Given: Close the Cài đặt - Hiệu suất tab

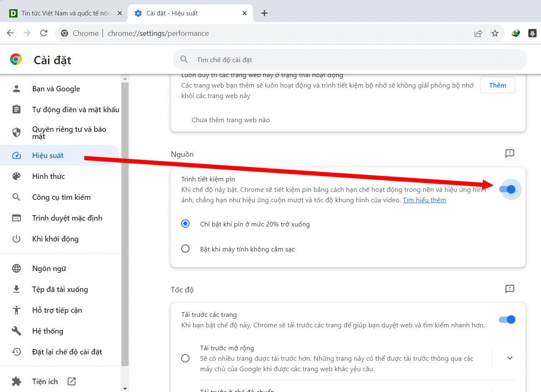Looking at the screenshot, I should point(245,13).
